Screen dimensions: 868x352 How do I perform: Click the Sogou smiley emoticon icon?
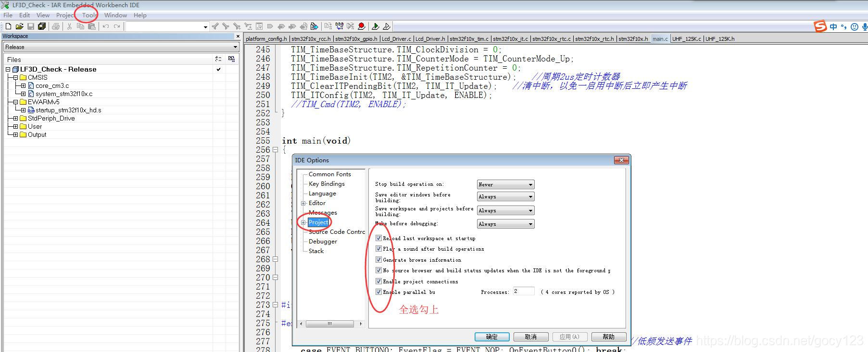[855, 27]
